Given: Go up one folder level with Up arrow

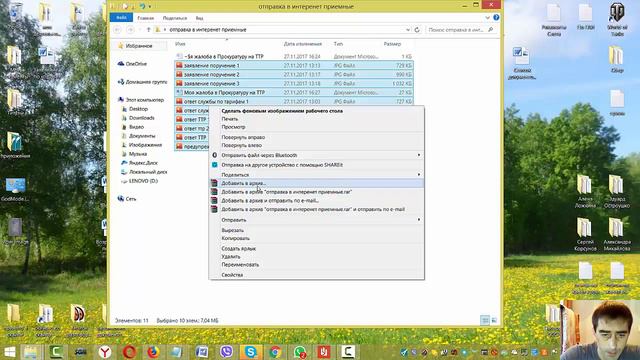Looking at the screenshot, I should pyautogui.click(x=149, y=30).
